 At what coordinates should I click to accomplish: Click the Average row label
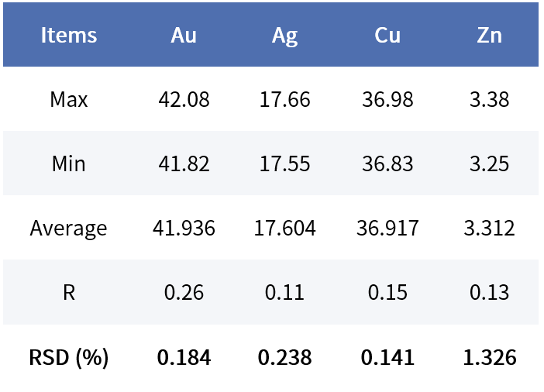point(69,229)
